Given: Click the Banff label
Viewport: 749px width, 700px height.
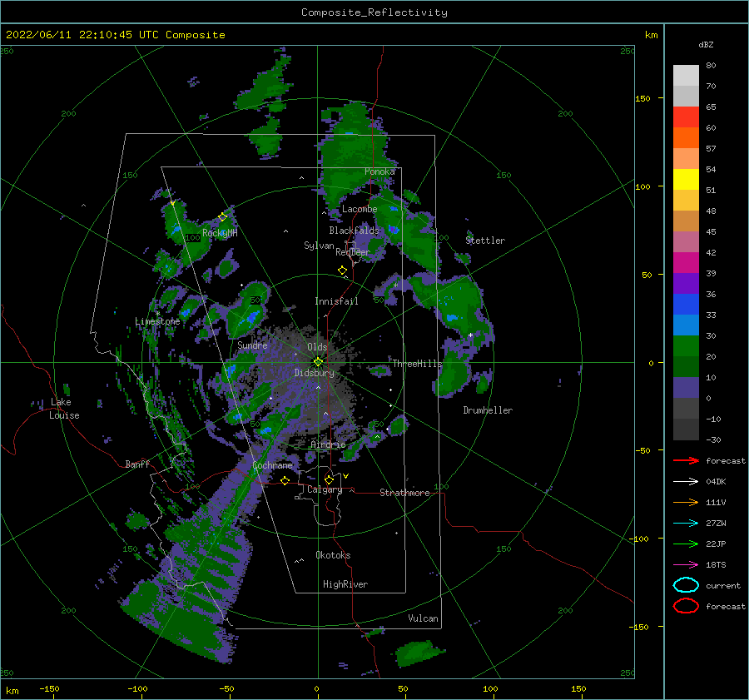Looking at the screenshot, I should pos(137,464).
